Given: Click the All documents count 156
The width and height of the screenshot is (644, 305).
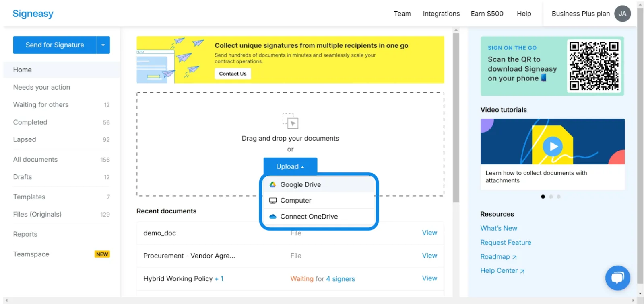Looking at the screenshot, I should coord(105,160).
